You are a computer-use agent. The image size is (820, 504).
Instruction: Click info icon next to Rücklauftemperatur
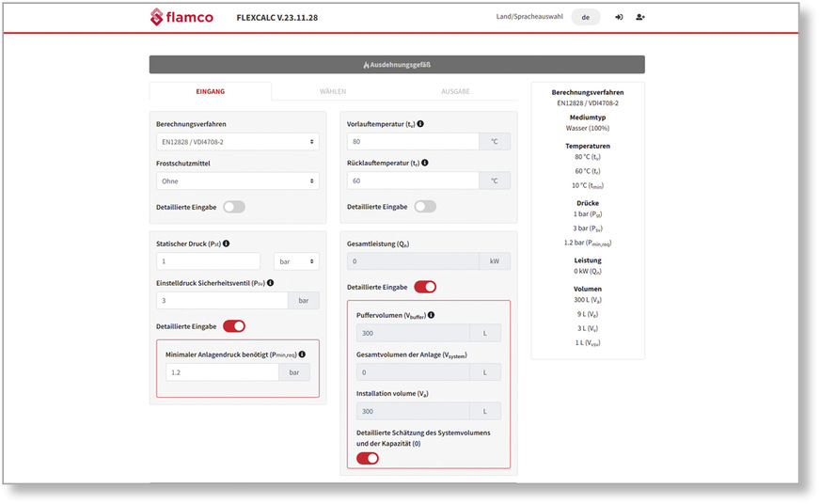click(425, 163)
